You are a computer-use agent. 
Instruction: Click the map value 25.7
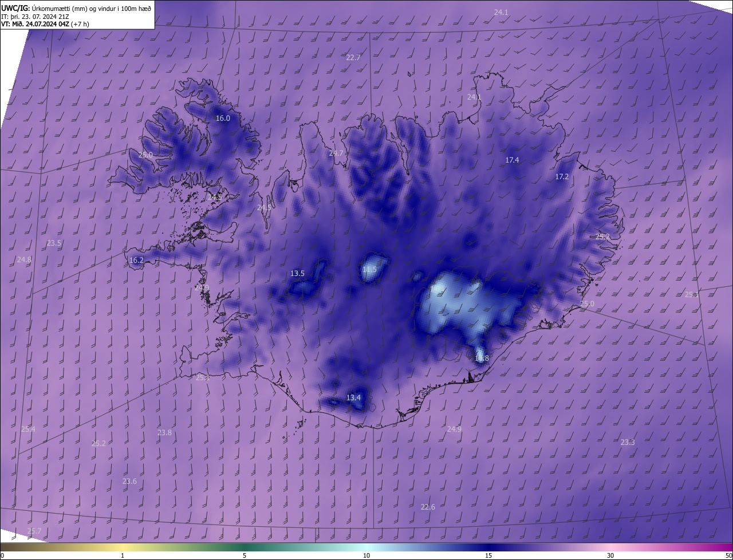click(x=34, y=531)
